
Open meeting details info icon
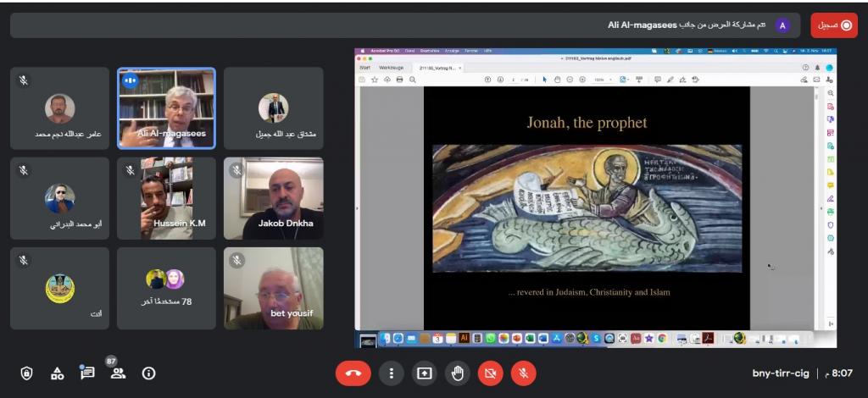click(149, 373)
